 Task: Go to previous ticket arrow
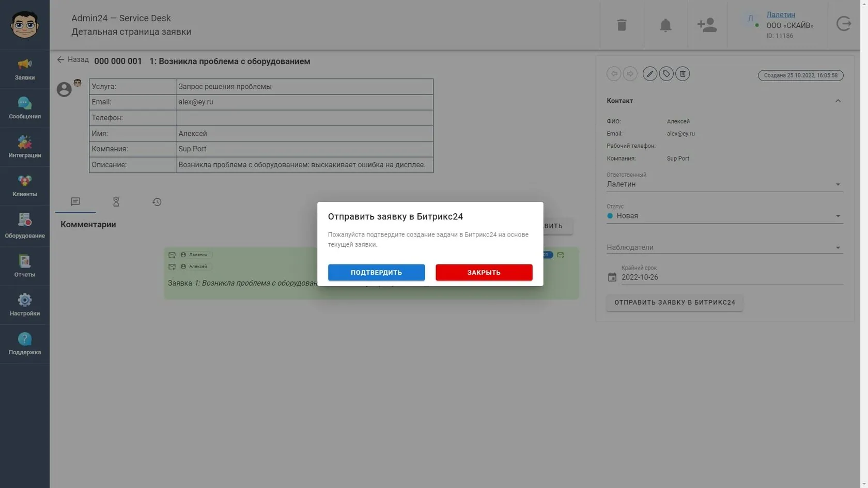614,74
